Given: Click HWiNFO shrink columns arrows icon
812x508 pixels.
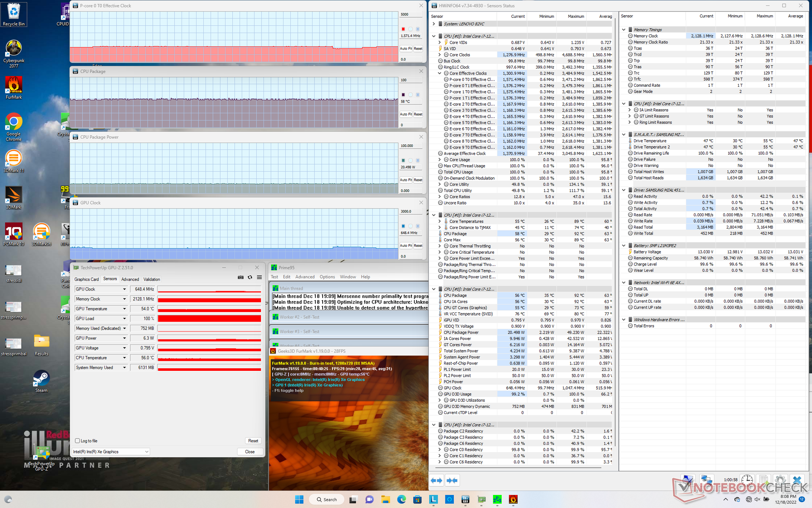Looking at the screenshot, I should (452, 480).
